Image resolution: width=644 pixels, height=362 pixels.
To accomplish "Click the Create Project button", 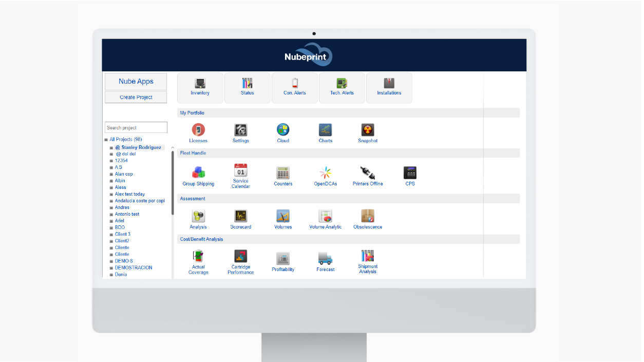I will pos(136,97).
